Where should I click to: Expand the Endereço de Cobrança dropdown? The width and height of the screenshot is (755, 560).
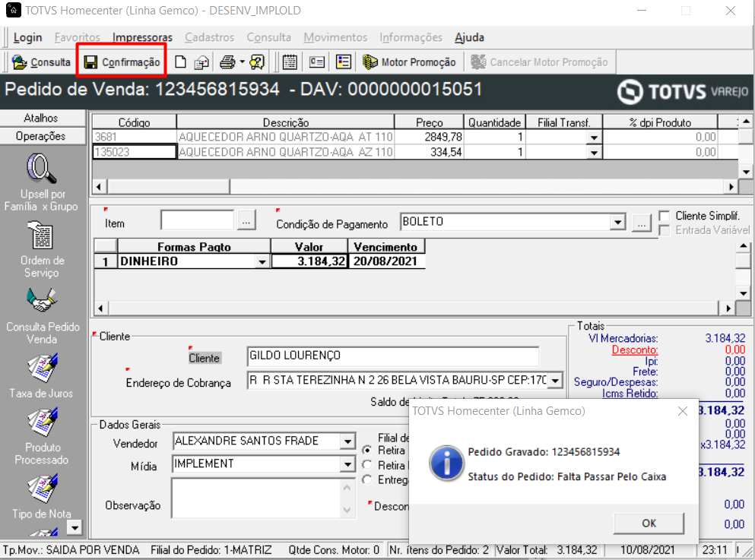tap(555, 381)
